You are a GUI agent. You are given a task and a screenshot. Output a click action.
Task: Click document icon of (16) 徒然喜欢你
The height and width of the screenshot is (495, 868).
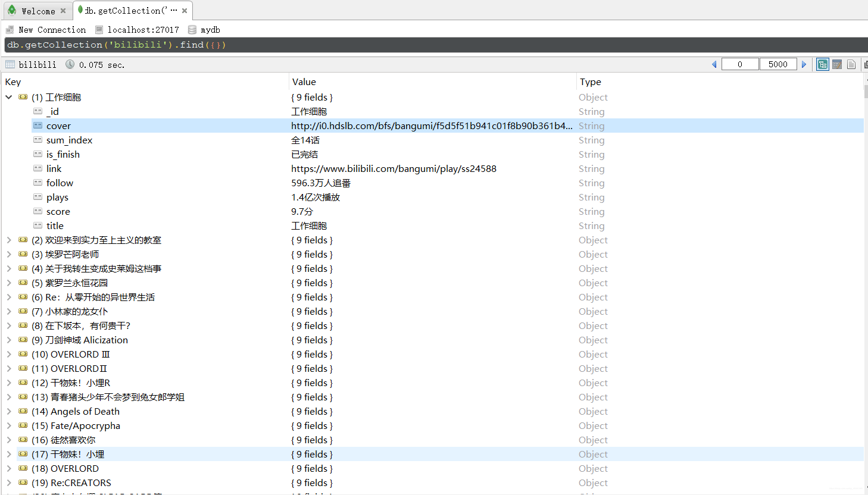tap(23, 440)
